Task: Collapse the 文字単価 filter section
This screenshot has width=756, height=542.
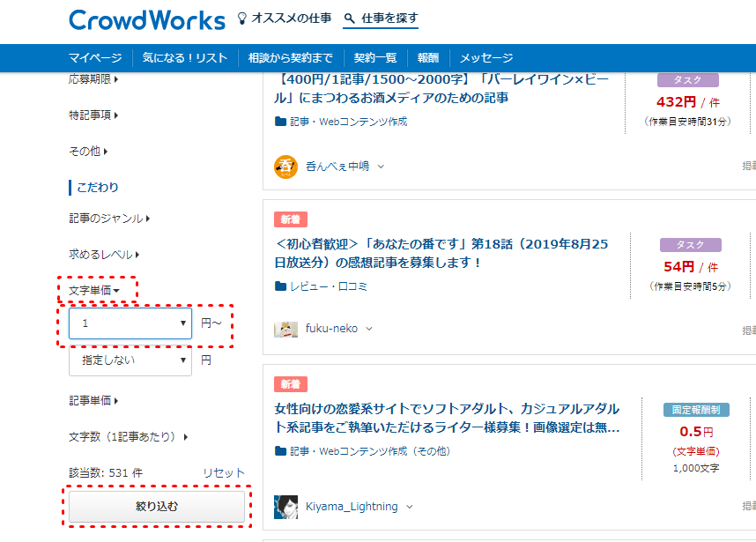Action: pyautogui.click(x=94, y=290)
